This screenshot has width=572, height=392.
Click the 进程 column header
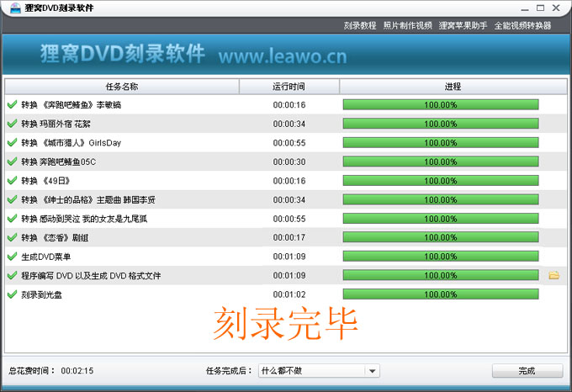point(452,87)
